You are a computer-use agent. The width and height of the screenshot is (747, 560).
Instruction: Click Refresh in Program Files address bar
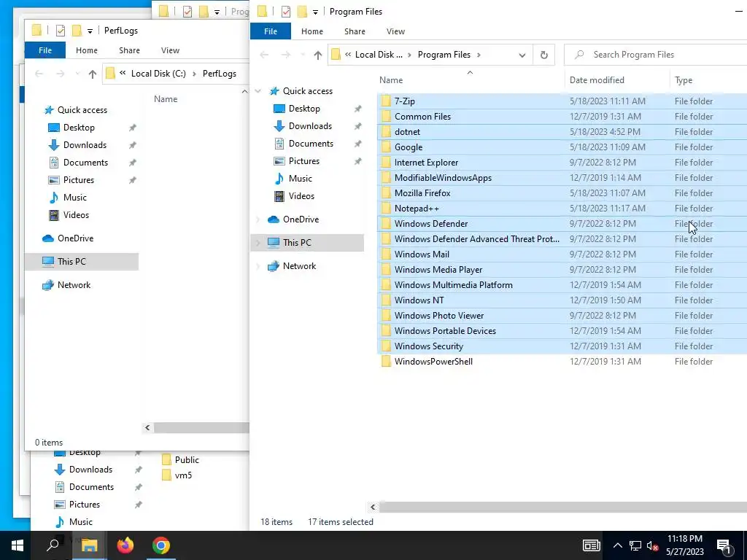(543, 55)
